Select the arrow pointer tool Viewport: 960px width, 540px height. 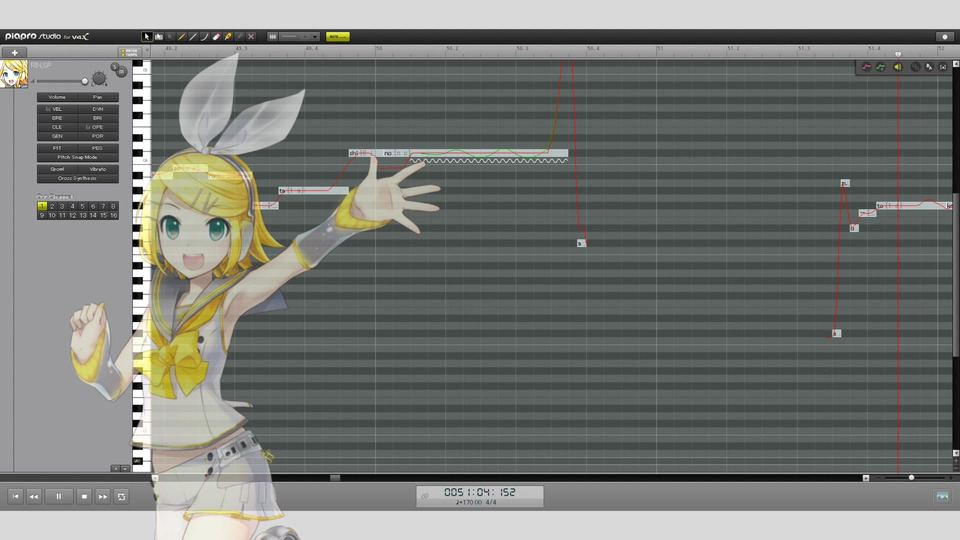pos(147,37)
